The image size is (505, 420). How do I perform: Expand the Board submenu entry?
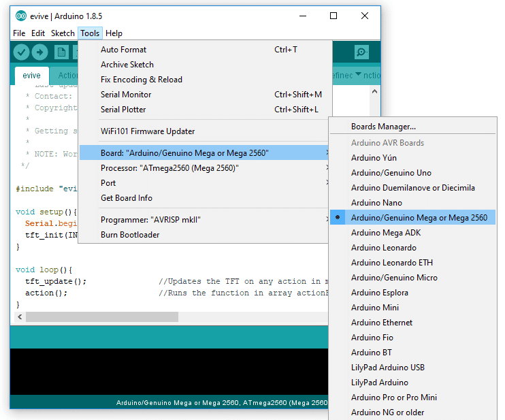206,152
